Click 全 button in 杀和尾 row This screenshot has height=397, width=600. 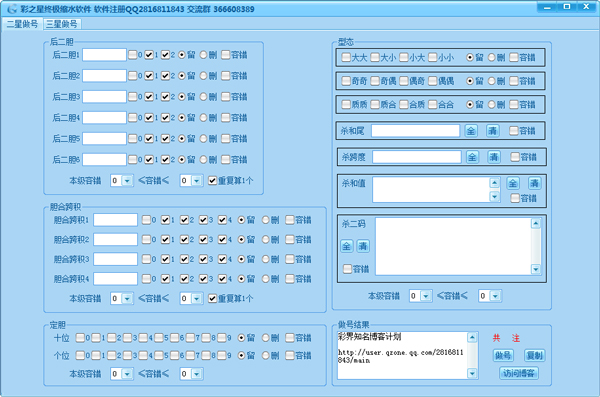pos(471,131)
